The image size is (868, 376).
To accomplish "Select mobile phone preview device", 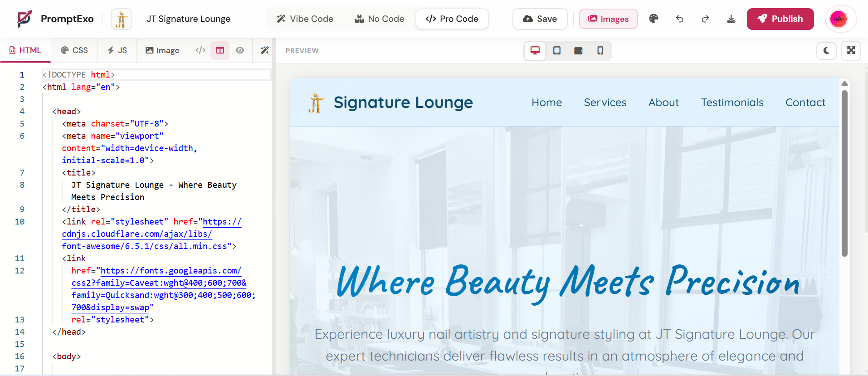I will (600, 51).
